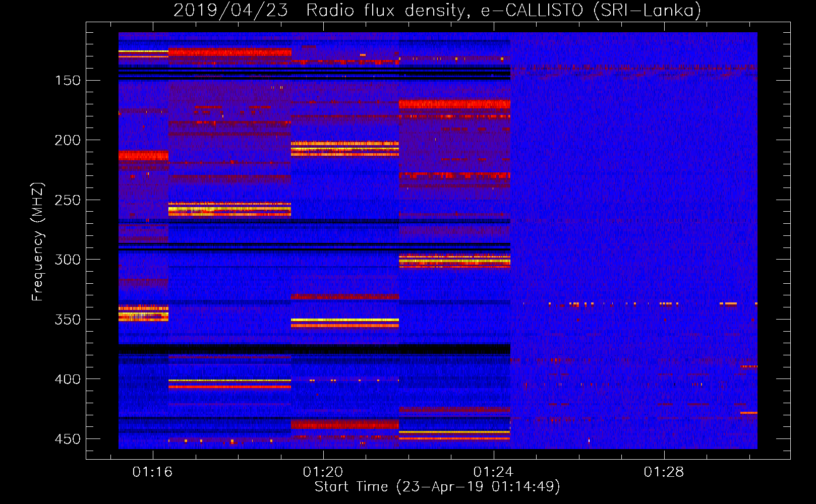Click the 'Start Time (23-Apr-19 01:14:49)' label
This screenshot has width=816, height=504.
(437, 487)
